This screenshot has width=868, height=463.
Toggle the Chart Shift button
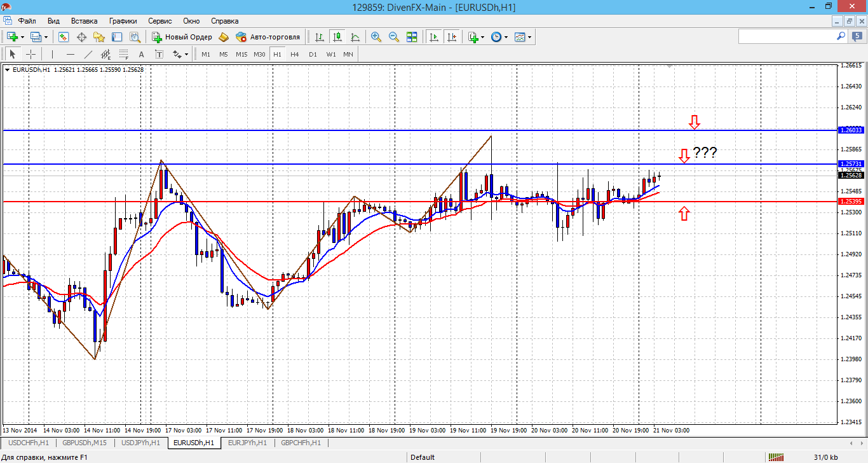(x=452, y=37)
